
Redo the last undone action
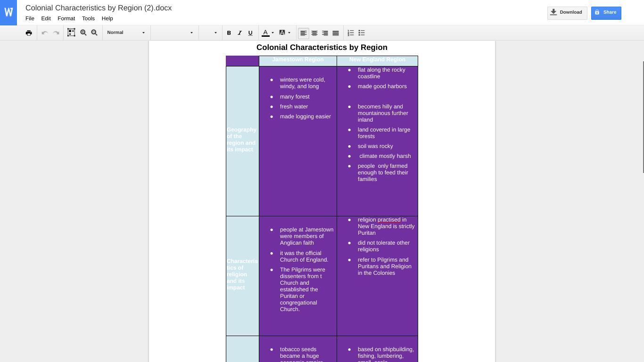pos(56,33)
